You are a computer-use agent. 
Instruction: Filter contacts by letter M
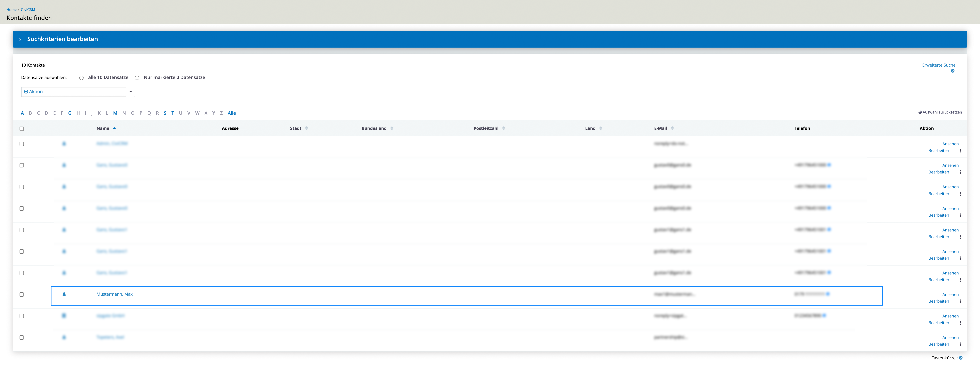115,113
